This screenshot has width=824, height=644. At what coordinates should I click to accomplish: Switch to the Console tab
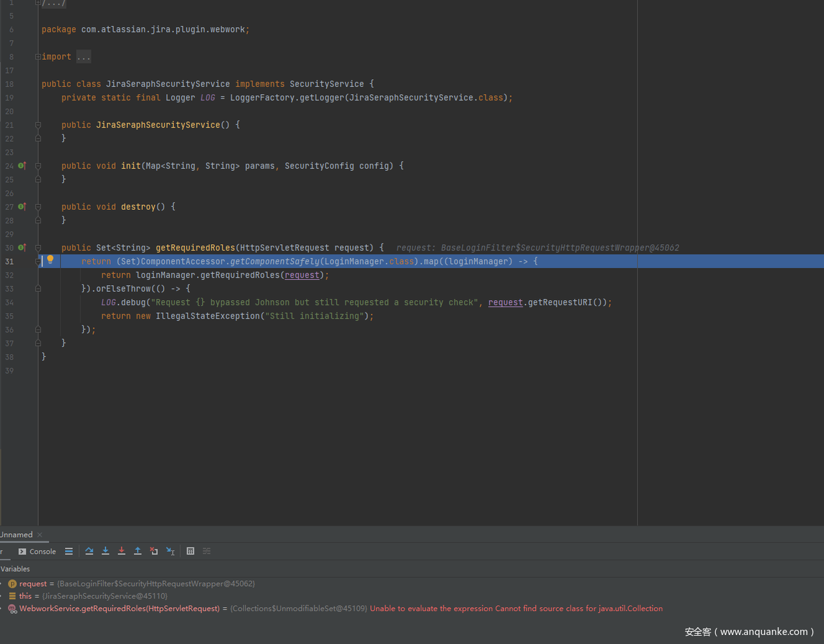point(37,551)
